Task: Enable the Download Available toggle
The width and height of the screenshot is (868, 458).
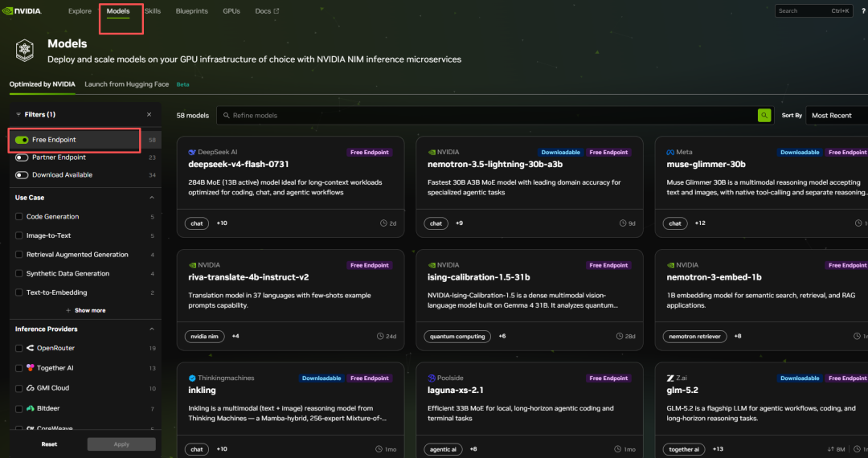Action: pyautogui.click(x=22, y=175)
